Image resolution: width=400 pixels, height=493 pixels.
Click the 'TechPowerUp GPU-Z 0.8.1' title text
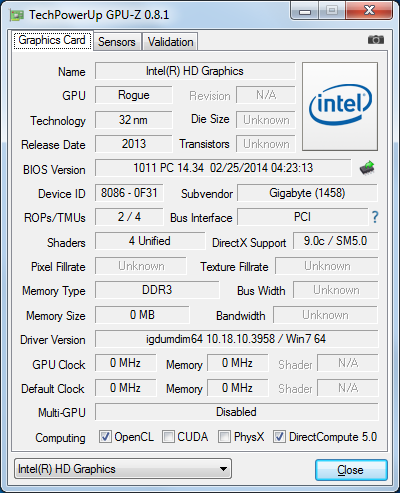(99, 15)
